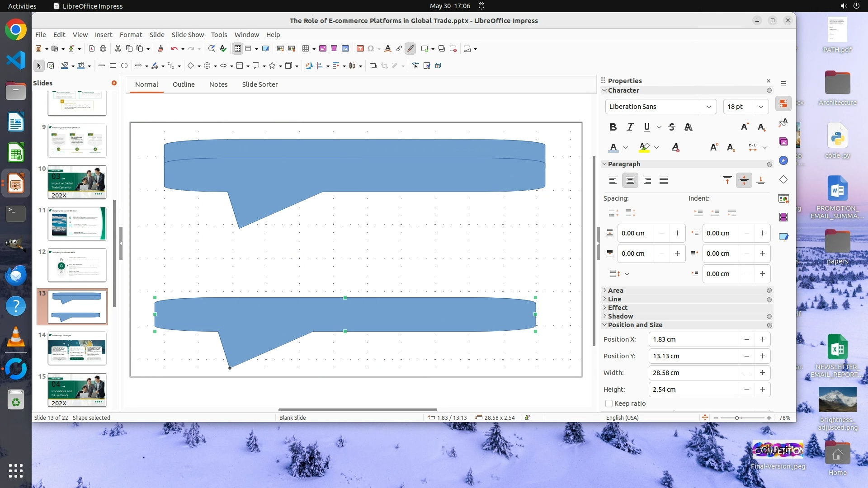Open the Liberation Sans font dropdown
Image resolution: width=868 pixels, height=488 pixels.
[708, 107]
